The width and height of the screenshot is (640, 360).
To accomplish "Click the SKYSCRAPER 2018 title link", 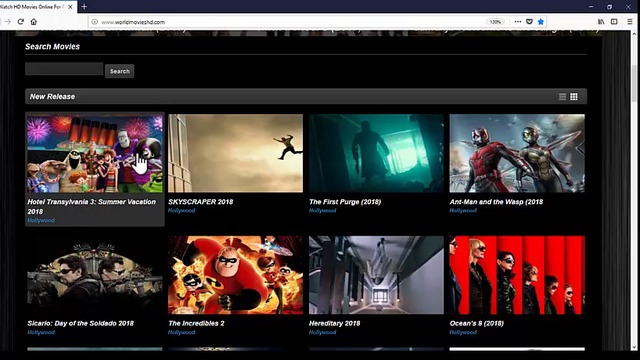I will 200,202.
